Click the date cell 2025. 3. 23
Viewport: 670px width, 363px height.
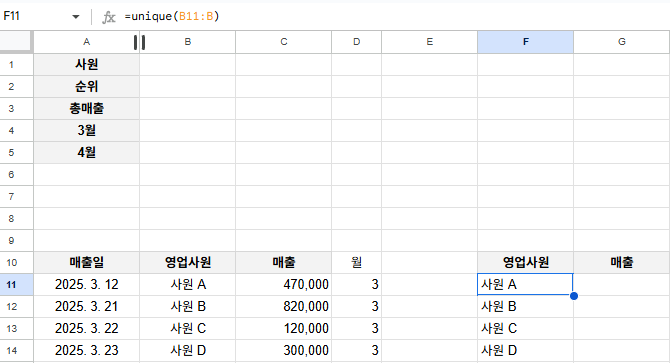pos(86,351)
